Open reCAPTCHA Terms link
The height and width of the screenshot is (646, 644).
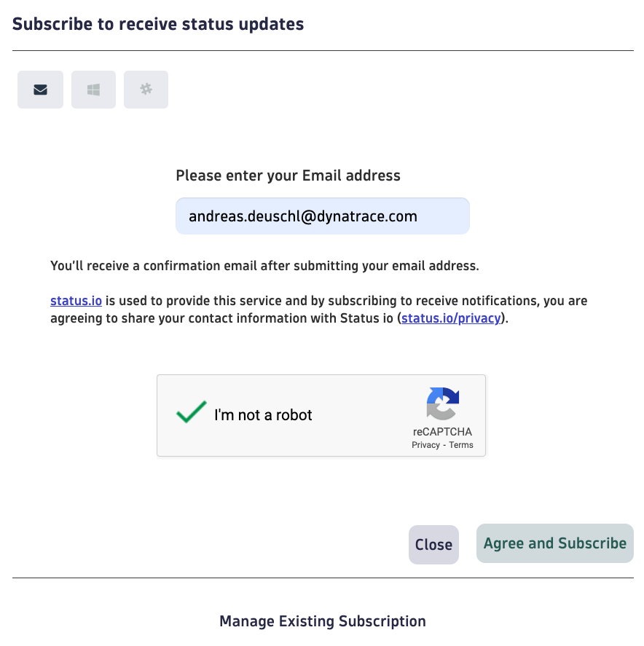click(x=460, y=444)
